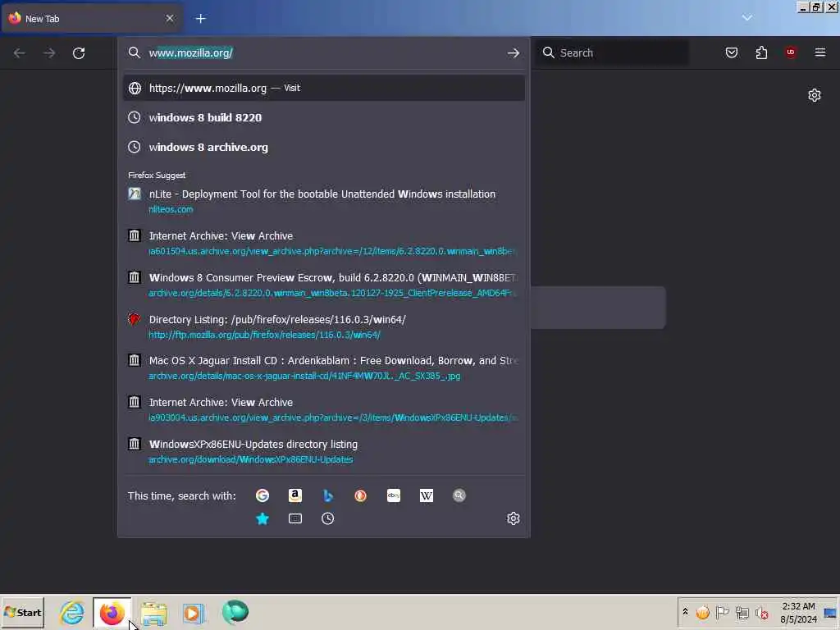This screenshot has height=630, width=840.
Task: Open the uBlock Origin extension icon
Action: (x=791, y=52)
